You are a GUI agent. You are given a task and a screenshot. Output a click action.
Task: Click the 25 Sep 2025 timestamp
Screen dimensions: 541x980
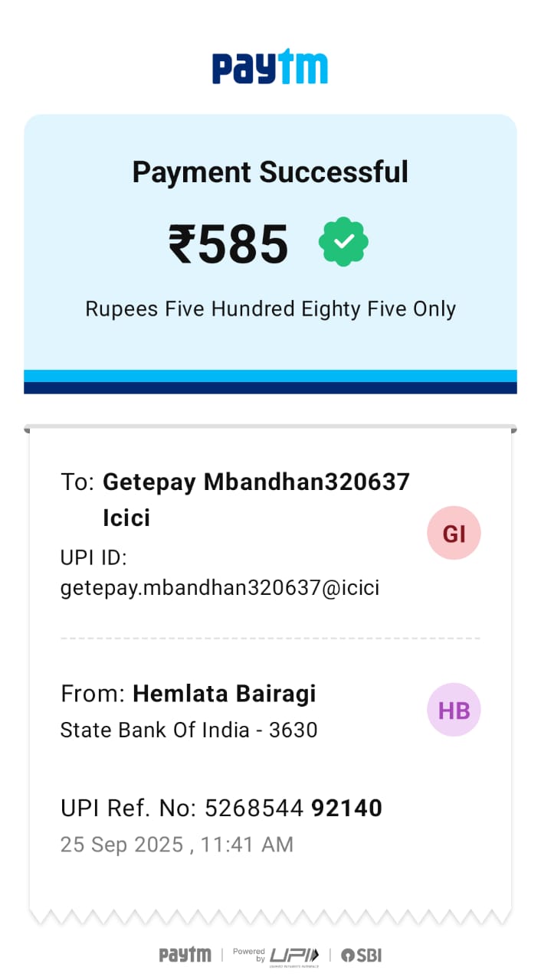tap(176, 844)
